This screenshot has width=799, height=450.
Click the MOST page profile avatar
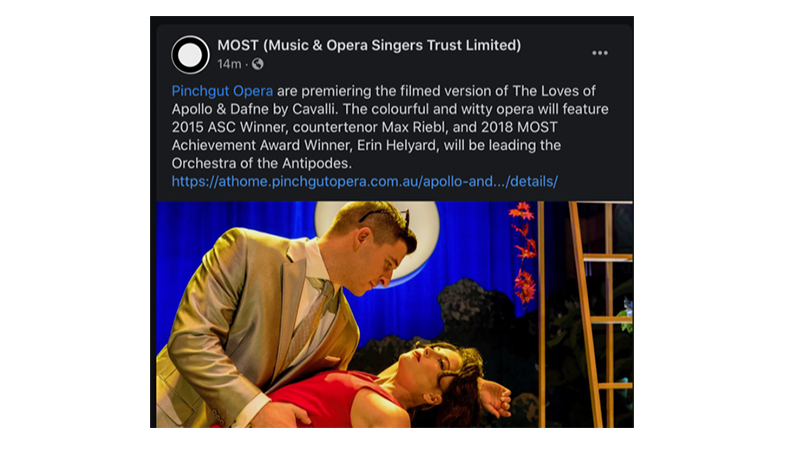(x=190, y=55)
